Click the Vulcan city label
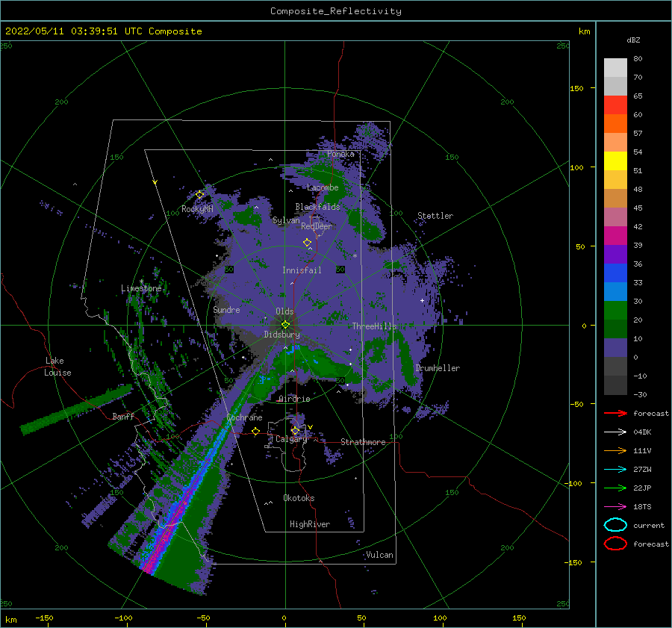Image resolution: width=672 pixels, height=628 pixels. pyautogui.click(x=380, y=555)
